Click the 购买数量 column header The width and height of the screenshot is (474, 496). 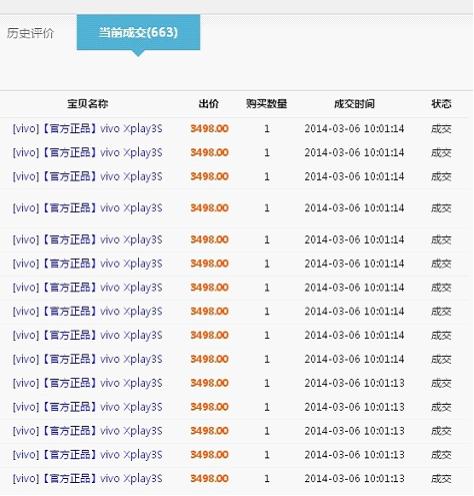coord(267,104)
